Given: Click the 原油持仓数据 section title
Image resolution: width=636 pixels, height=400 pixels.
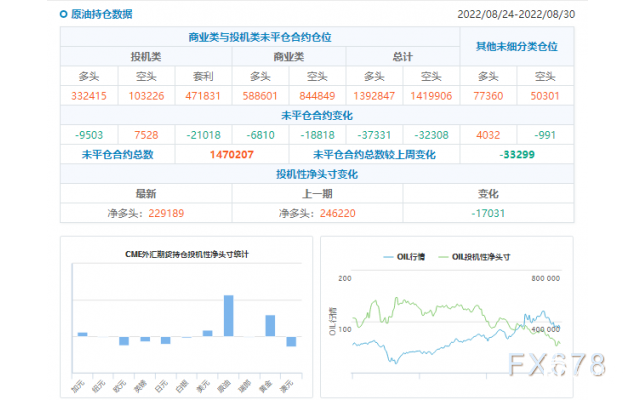Looking at the screenshot, I should click(x=101, y=14).
